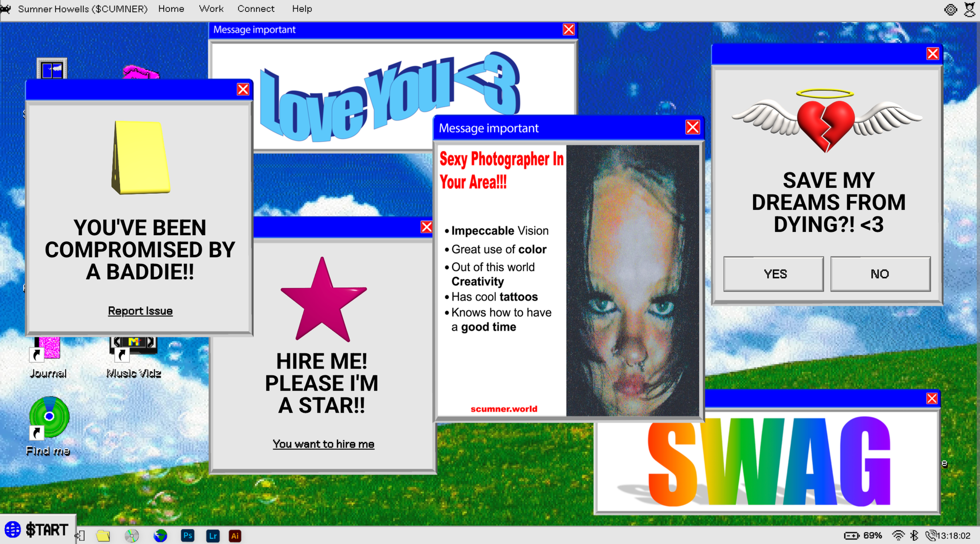Viewport: 980px width, 544px height.
Task: Click NO on the dreams popup
Action: pyautogui.click(x=880, y=274)
